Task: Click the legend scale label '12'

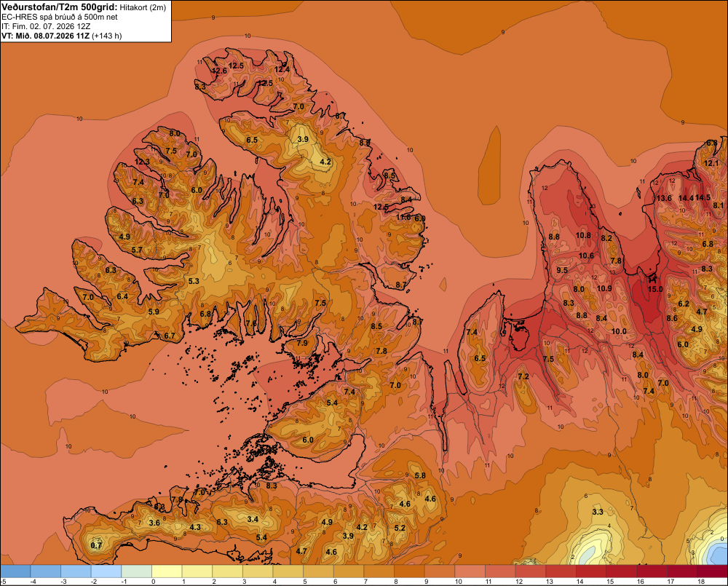Action: [x=519, y=582]
